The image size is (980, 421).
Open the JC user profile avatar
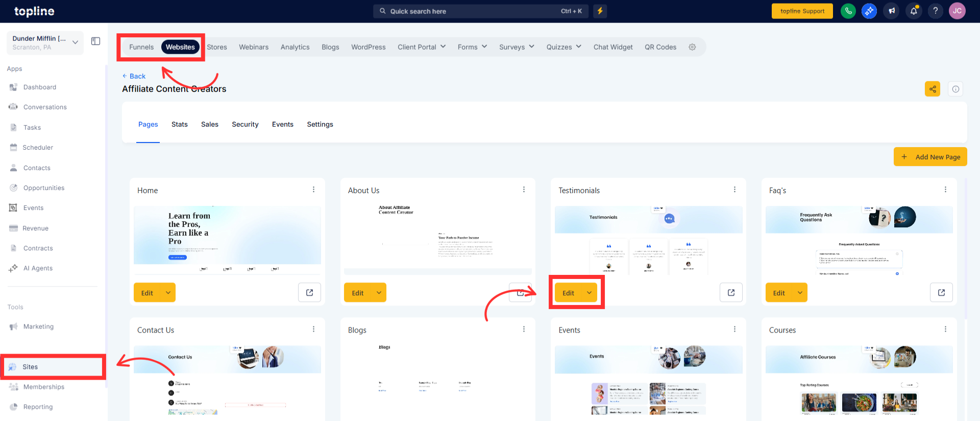point(957,11)
